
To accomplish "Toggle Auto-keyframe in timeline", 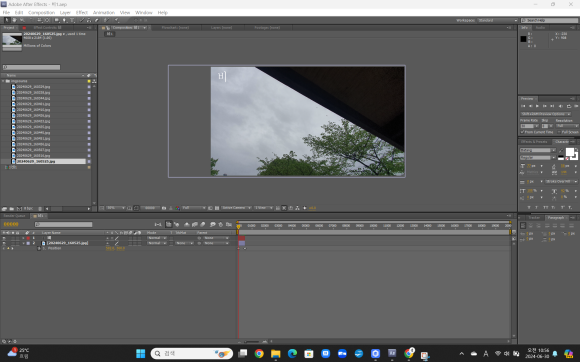I will [220, 224].
